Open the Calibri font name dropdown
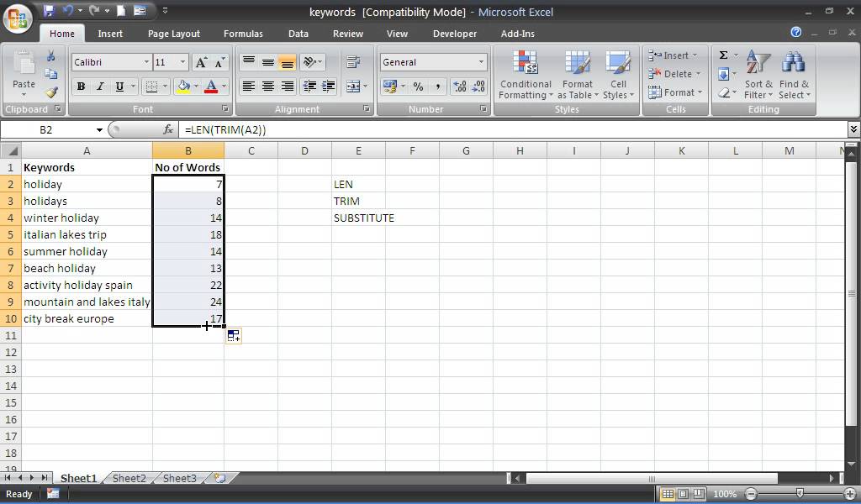The image size is (861, 504). [x=146, y=62]
